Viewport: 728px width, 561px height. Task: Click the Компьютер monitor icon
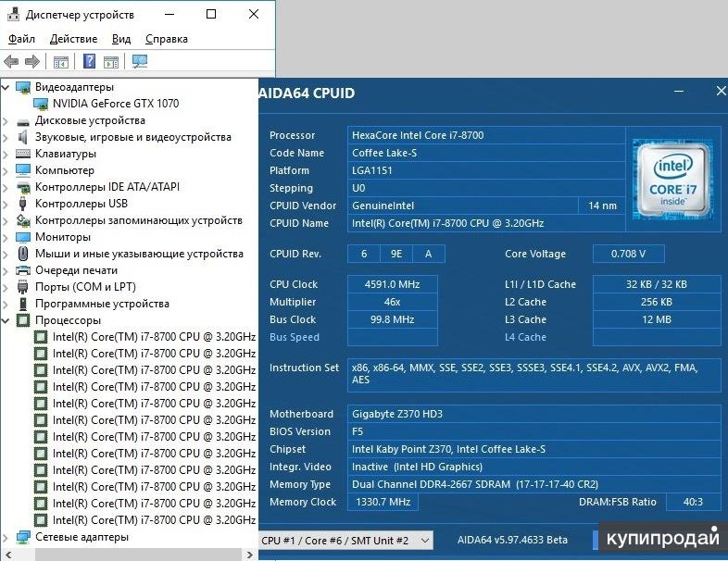[23, 170]
